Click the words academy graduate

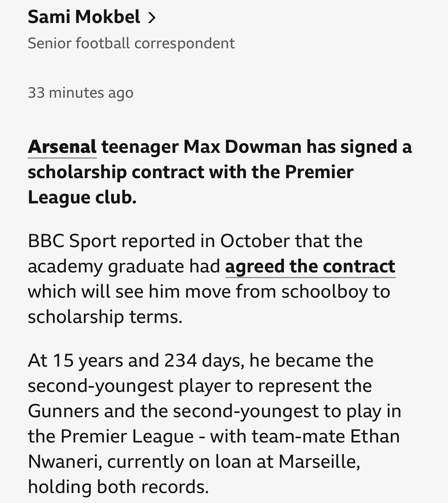(x=105, y=266)
